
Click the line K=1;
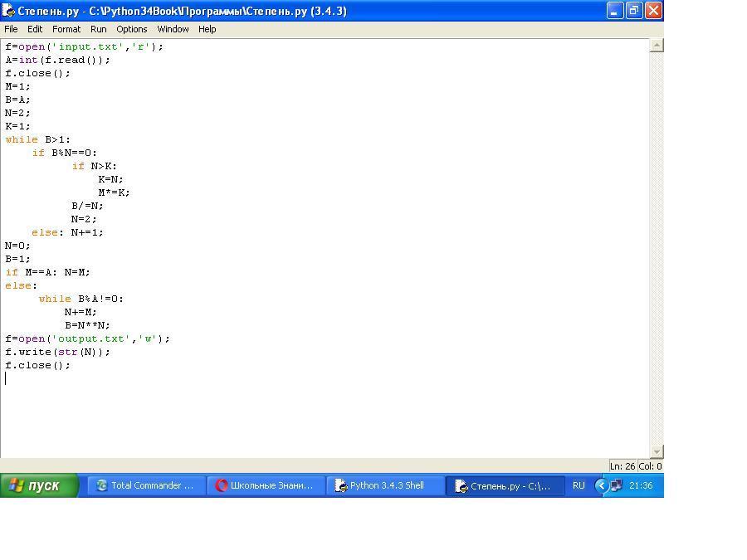17,127
